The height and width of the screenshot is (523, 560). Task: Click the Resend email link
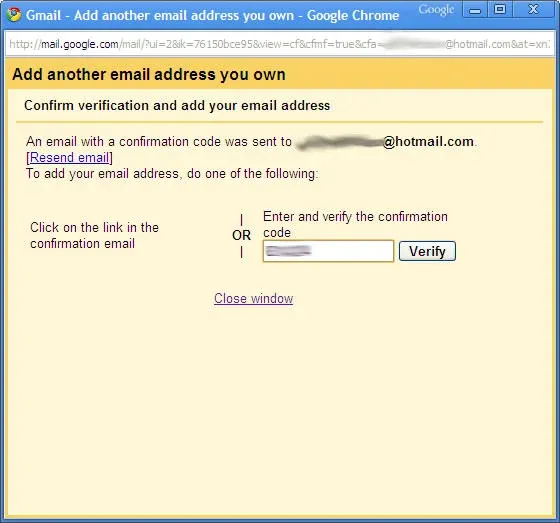click(x=70, y=158)
